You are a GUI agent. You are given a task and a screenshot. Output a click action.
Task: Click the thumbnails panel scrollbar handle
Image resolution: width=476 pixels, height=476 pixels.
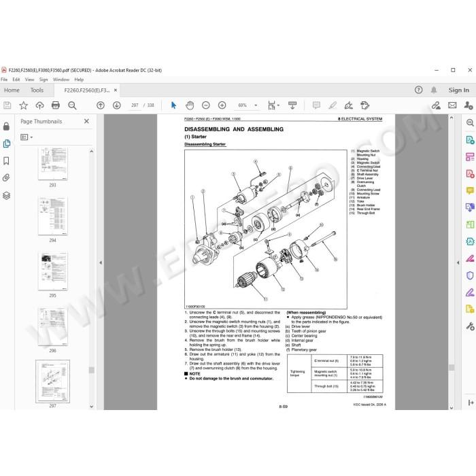tap(91, 370)
